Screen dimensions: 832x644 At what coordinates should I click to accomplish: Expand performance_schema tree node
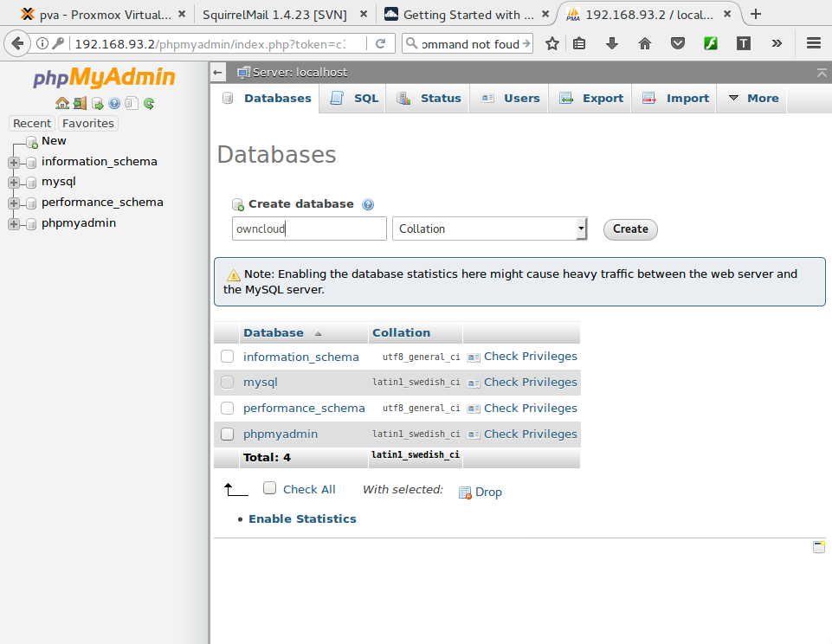tap(14, 203)
